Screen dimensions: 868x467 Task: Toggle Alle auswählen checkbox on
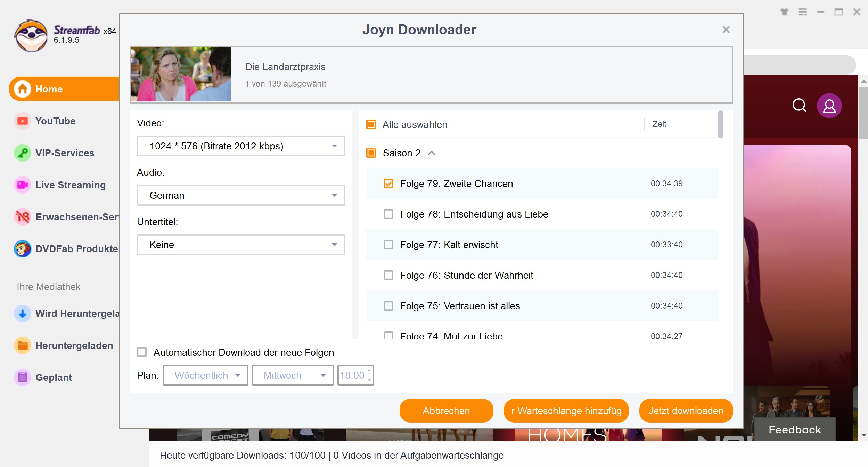(372, 124)
